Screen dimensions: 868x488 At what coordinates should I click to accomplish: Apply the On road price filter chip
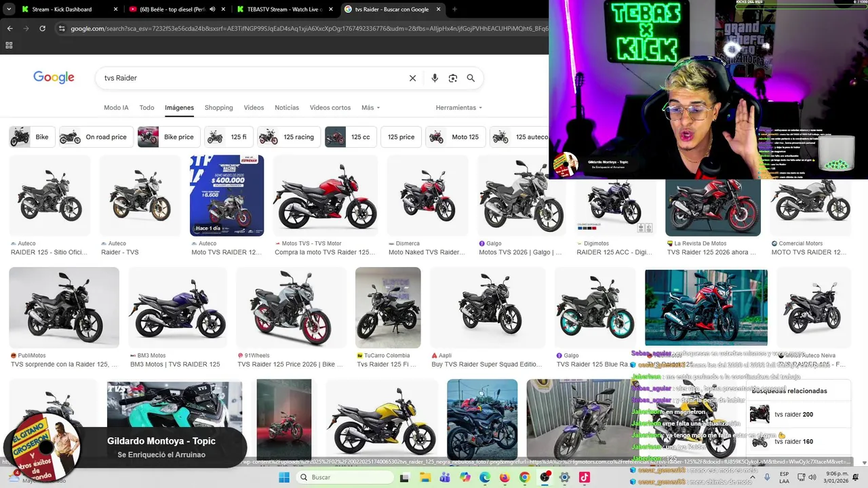coord(96,137)
